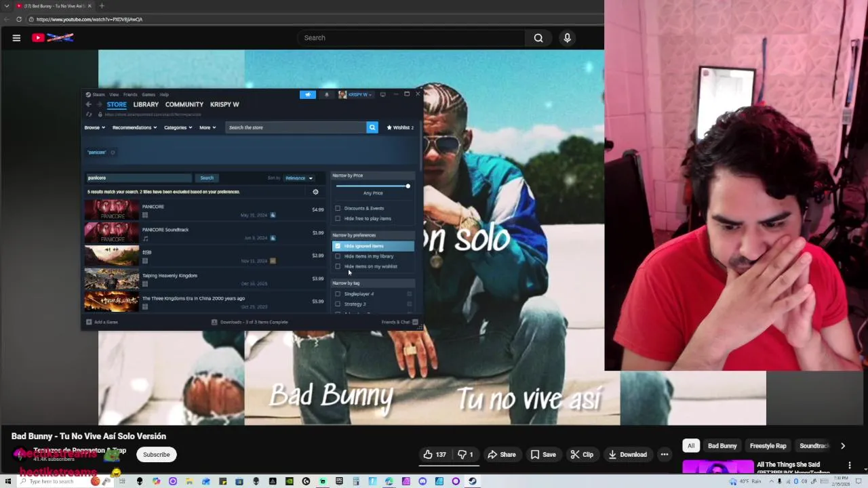
Task: Click Steam store search magnifier button
Action: pos(372,127)
